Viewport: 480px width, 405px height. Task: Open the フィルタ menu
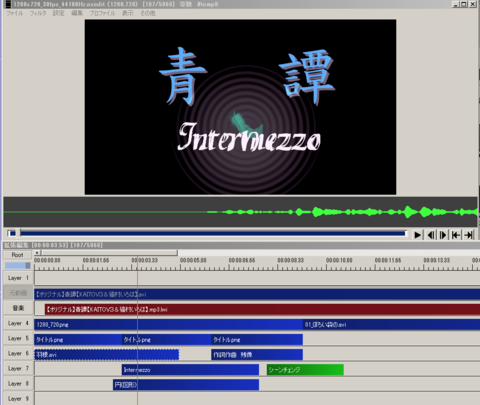point(38,13)
